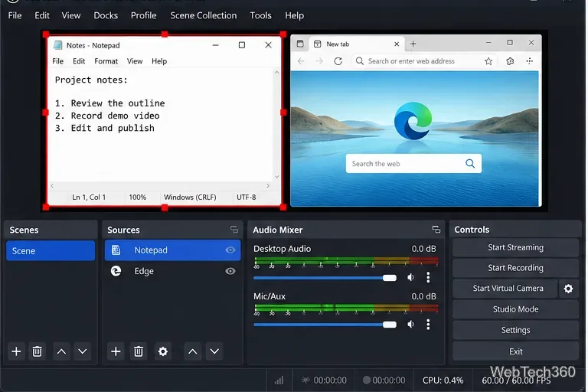This screenshot has width=588, height=392.
Task: Open source properties gear in Sources panel
Action: pyautogui.click(x=163, y=351)
